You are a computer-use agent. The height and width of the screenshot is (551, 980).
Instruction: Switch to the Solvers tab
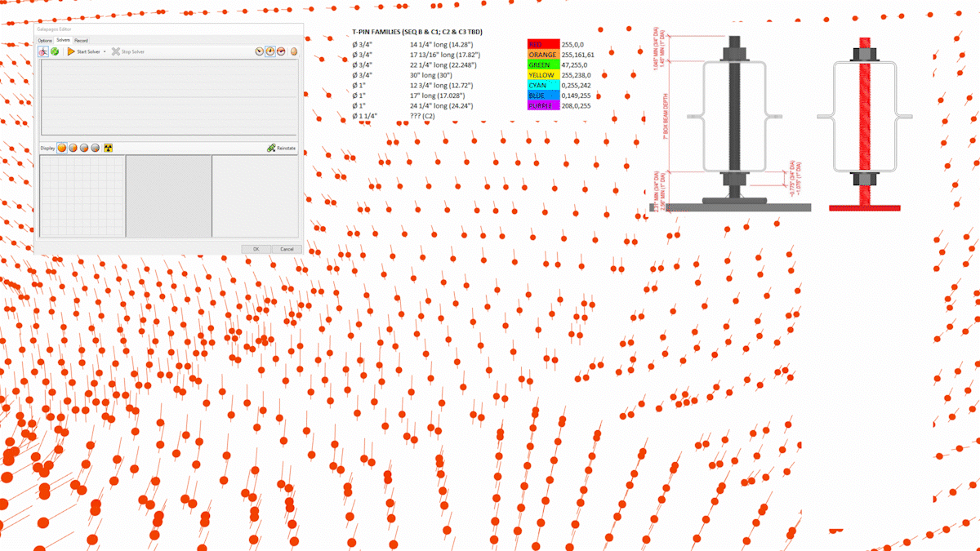click(x=63, y=39)
